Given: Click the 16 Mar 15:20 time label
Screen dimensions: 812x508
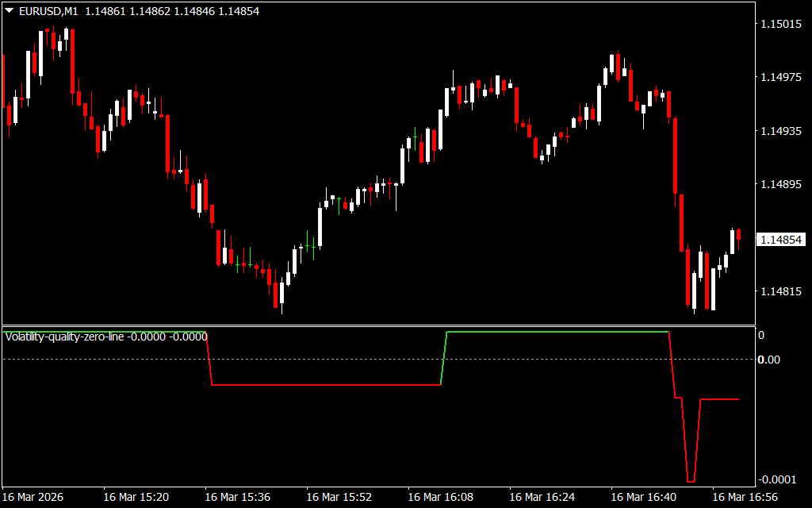Looking at the screenshot, I should [x=136, y=497].
